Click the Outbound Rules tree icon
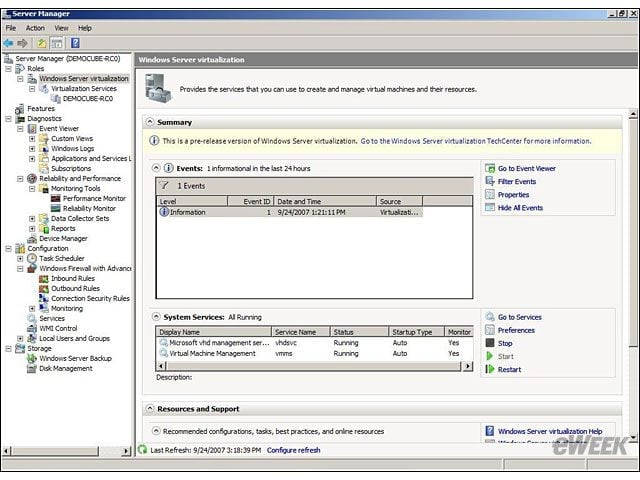 44,288
